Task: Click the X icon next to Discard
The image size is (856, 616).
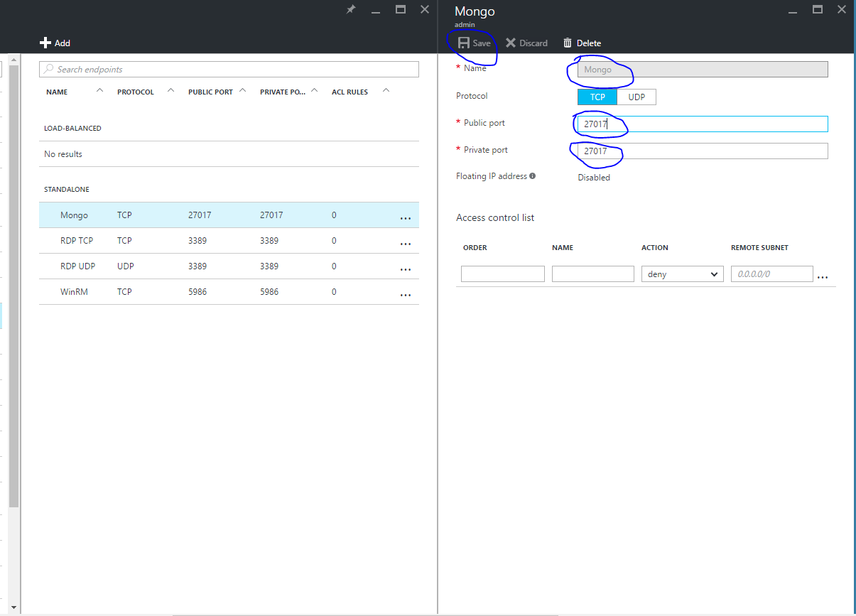Action: [509, 43]
